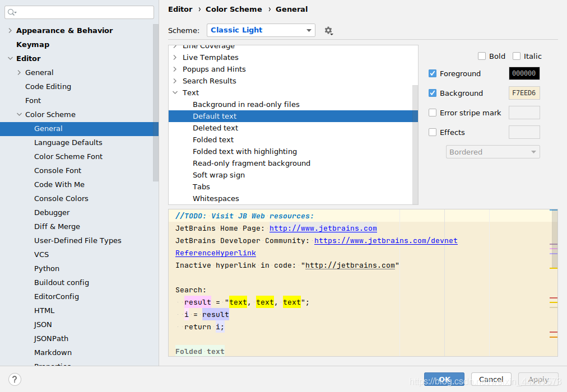This screenshot has height=392, width=567.
Task: Expand Live Templates in the list
Action: [175, 58]
